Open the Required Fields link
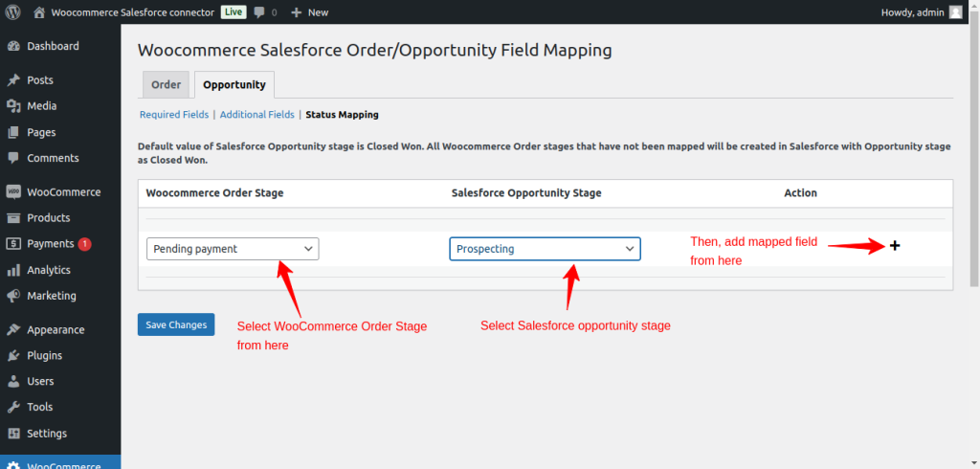 (174, 115)
